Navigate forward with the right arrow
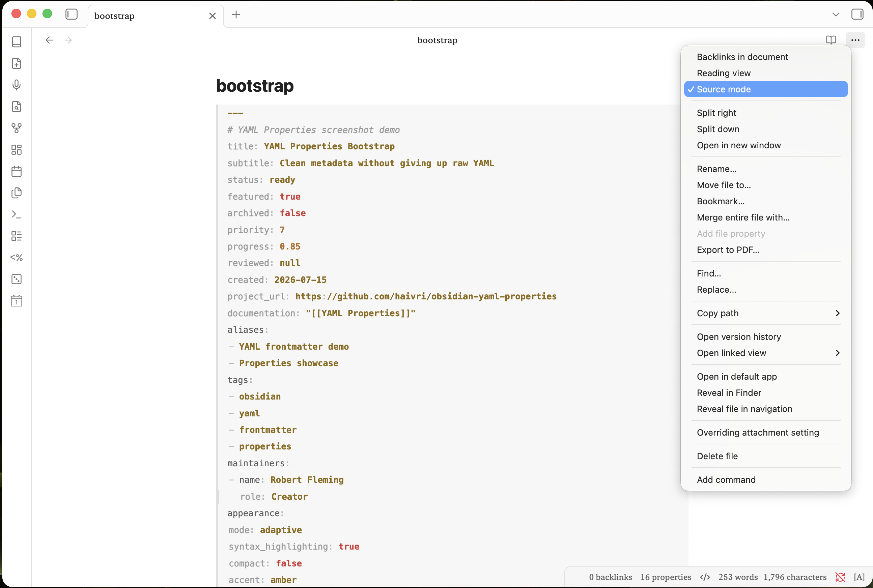 (68, 40)
